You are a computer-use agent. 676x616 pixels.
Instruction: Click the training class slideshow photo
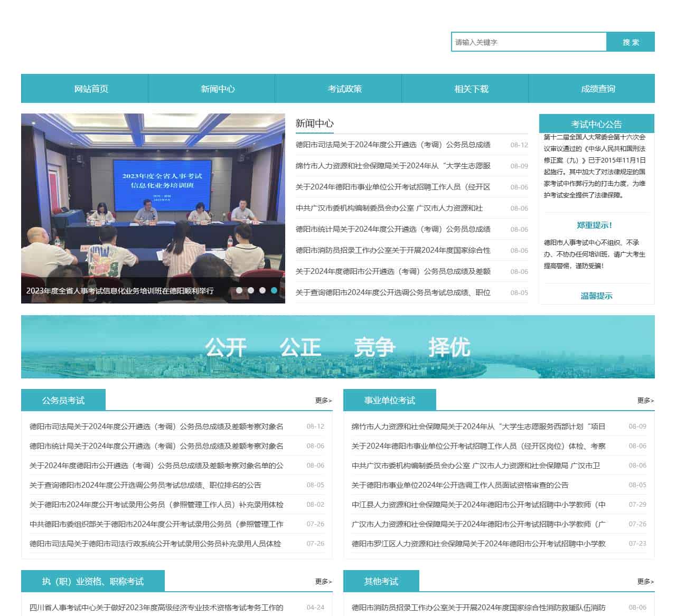pos(153,201)
